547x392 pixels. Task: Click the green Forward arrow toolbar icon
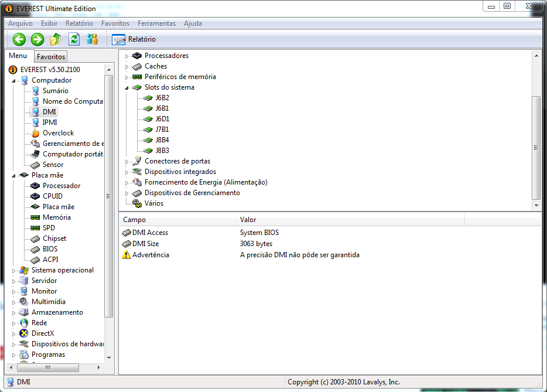point(37,39)
